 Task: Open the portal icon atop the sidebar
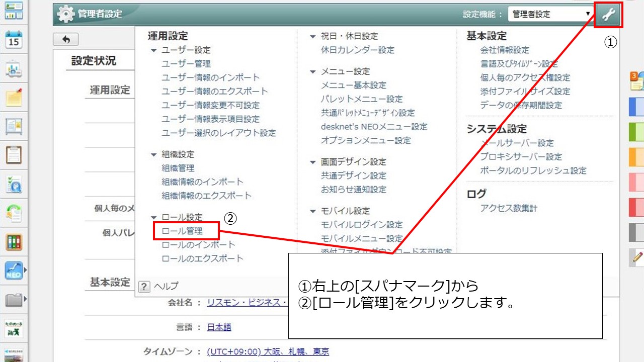click(x=14, y=11)
